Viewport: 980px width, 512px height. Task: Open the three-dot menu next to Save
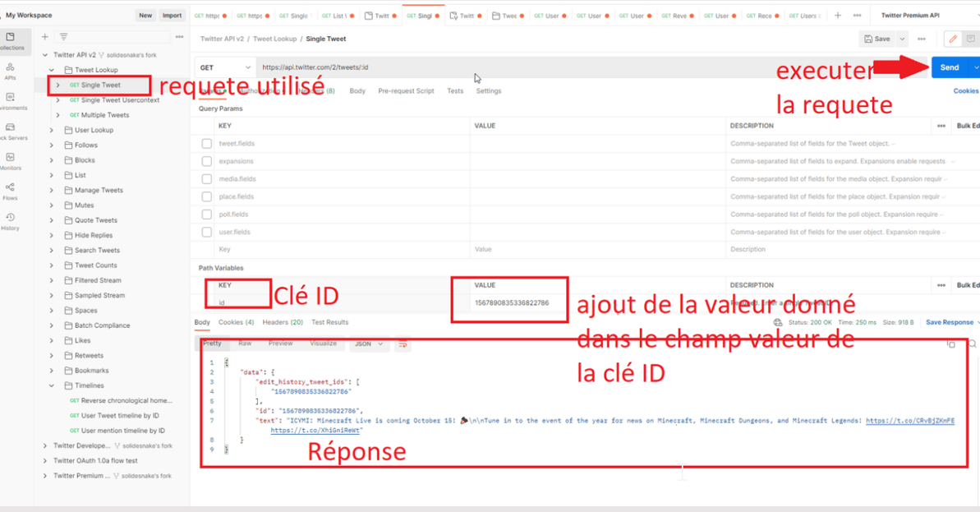(921, 39)
